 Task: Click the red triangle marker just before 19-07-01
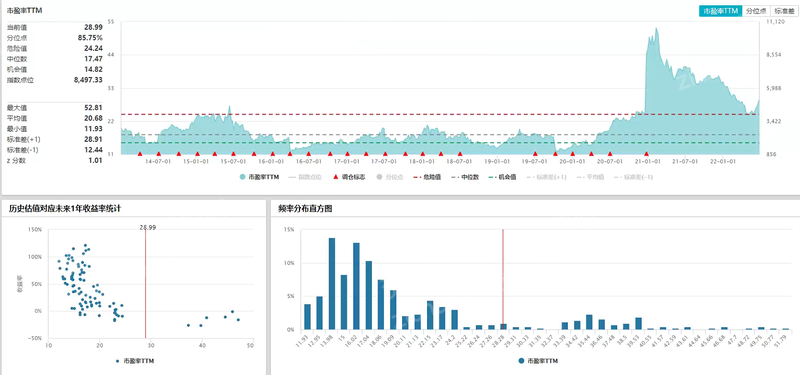[535, 153]
